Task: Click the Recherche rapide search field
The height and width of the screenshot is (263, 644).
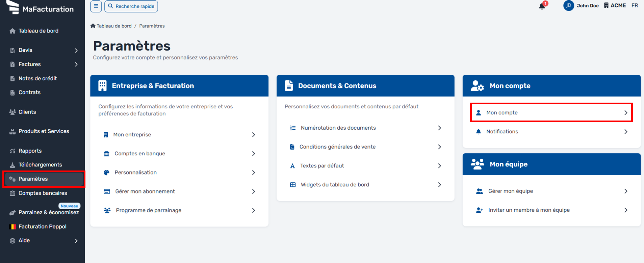Action: tap(131, 6)
